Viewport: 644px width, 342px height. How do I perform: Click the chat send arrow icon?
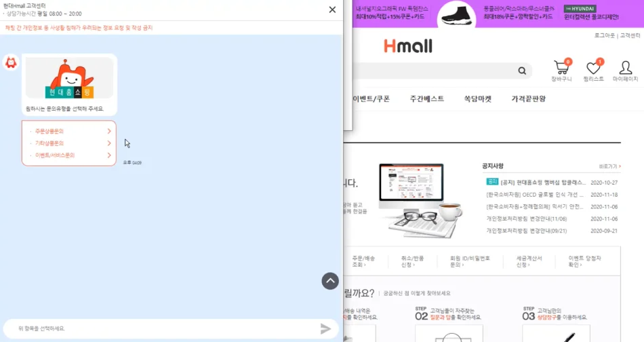pos(325,328)
